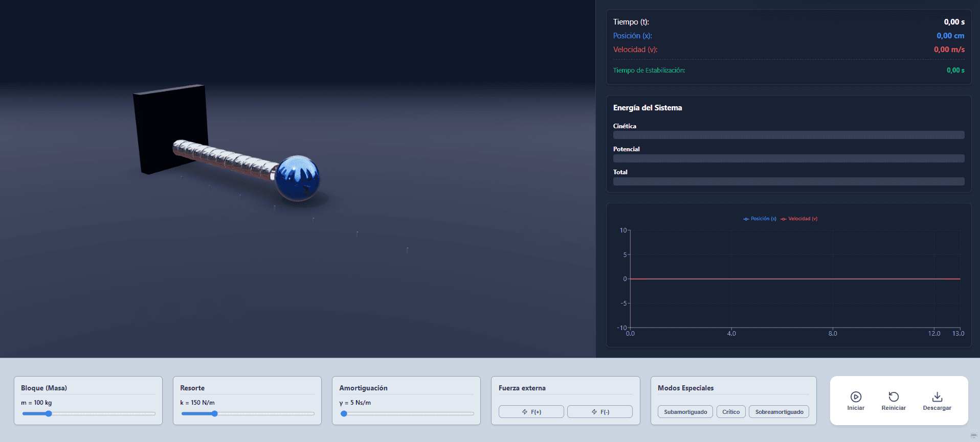This screenshot has width=980, height=442.
Task: Click the Bloque (Masa) slider handle
Action: tap(49, 414)
